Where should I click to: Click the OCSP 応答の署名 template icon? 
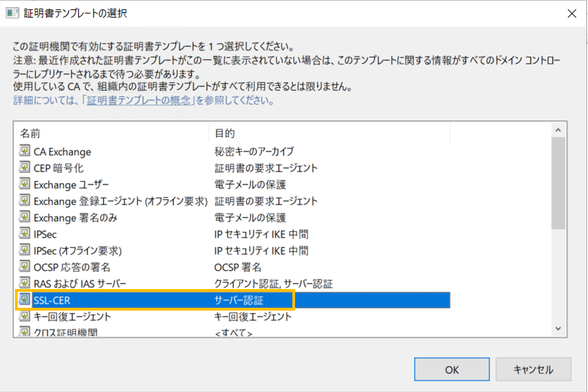pos(24,266)
